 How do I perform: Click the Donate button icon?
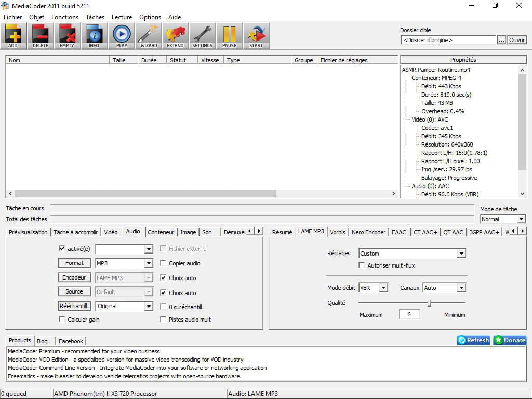pos(510,340)
